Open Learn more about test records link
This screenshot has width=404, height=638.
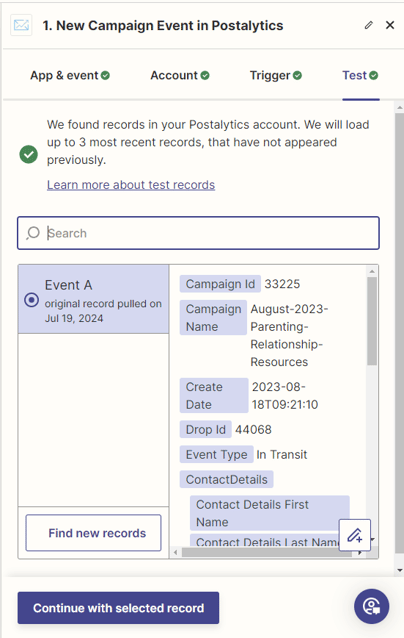point(131,185)
